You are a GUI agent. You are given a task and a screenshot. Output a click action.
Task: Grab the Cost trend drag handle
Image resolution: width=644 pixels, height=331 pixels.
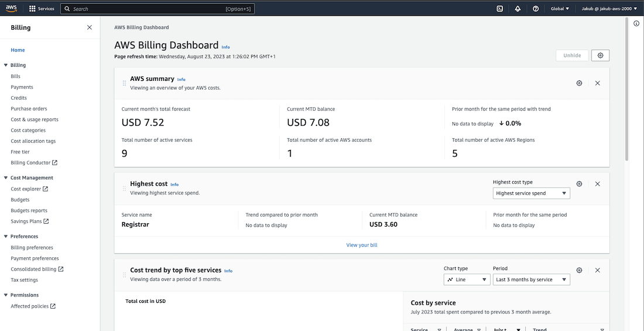point(125,275)
